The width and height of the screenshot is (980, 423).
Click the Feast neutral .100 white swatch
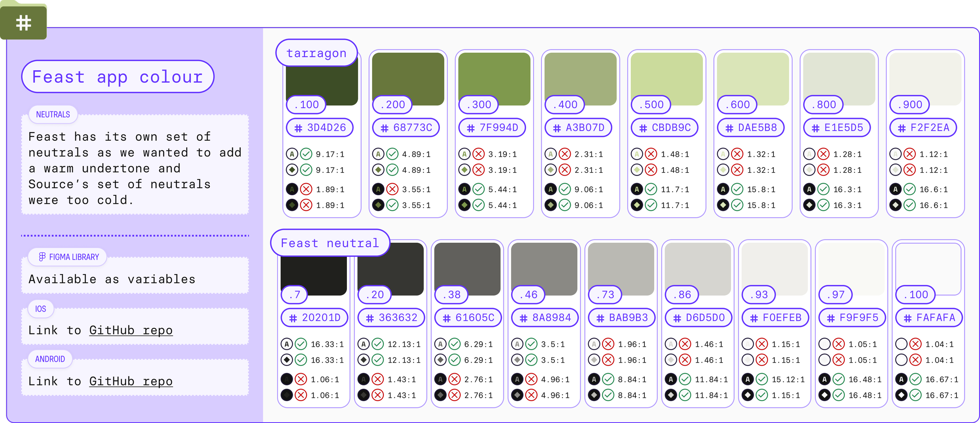(x=928, y=269)
